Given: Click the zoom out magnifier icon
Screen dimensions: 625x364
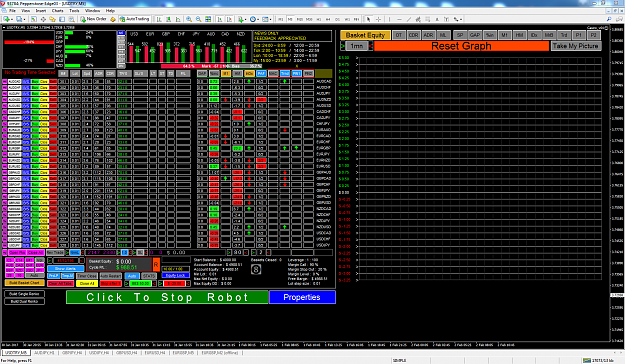Looking at the screenshot, I should pos(198,19).
